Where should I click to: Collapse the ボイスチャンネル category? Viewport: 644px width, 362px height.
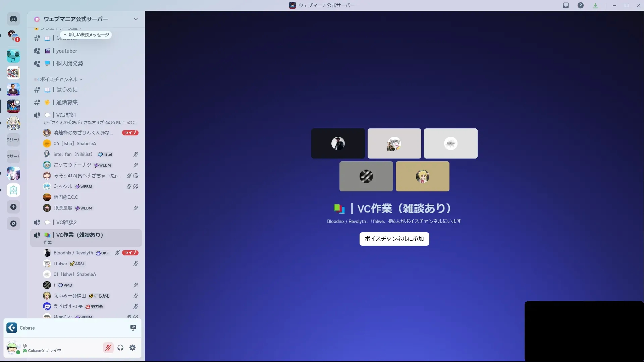59,79
